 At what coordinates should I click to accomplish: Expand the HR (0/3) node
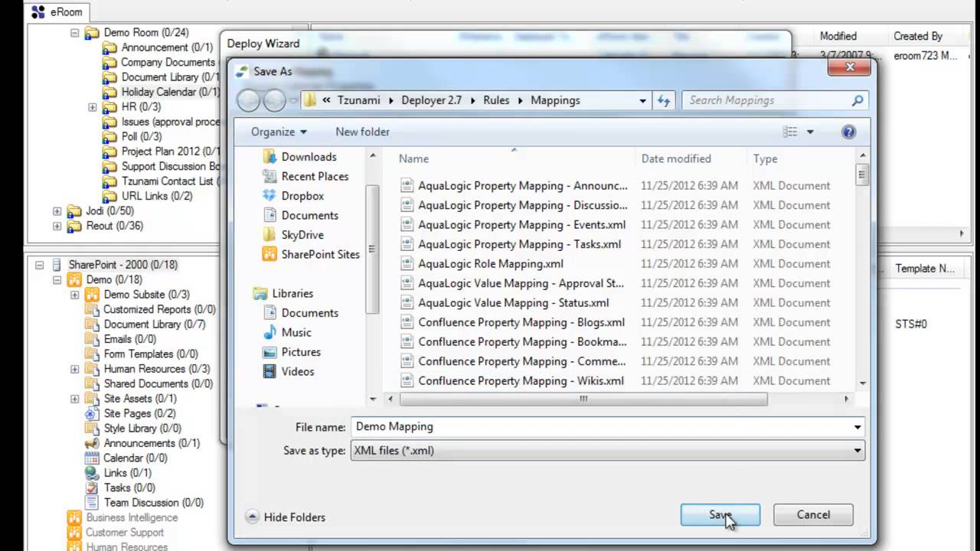coord(93,107)
